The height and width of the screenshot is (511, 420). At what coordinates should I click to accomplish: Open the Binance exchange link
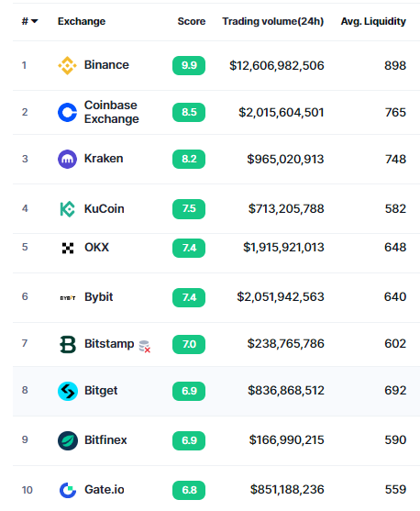tap(106, 65)
